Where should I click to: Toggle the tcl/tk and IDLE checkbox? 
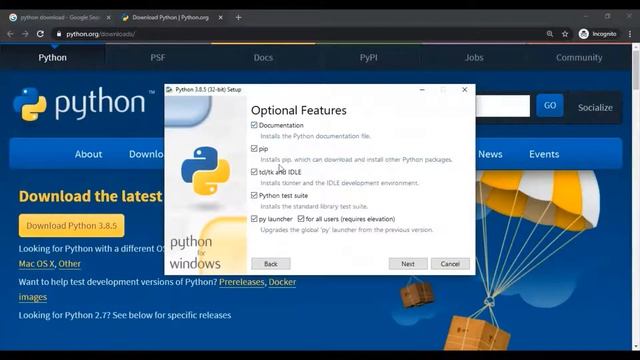tap(254, 172)
